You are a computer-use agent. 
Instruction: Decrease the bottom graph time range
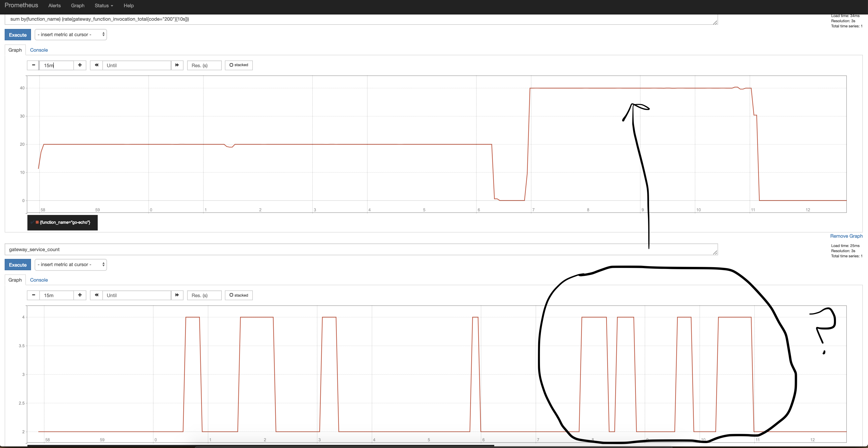[33, 295]
